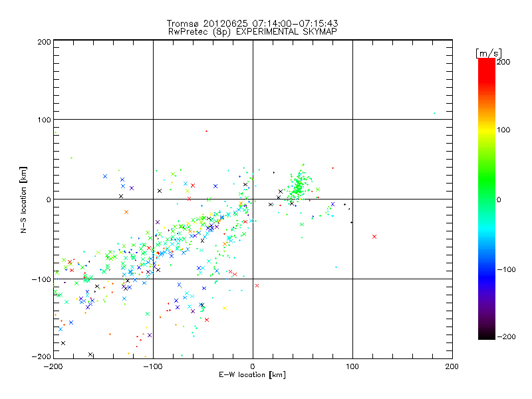The width and height of the screenshot is (532, 399).
Task: Click the '0' tick label on E-W axis
Action: [253, 367]
